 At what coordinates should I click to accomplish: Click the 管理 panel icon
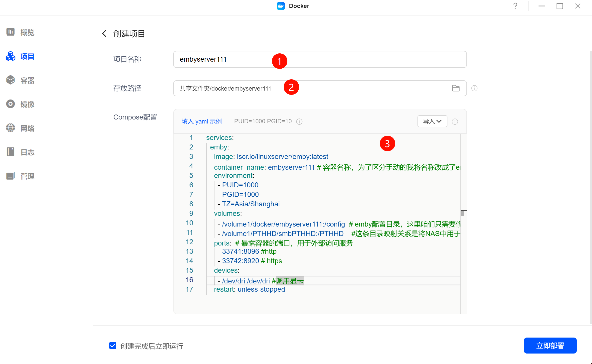click(x=10, y=176)
